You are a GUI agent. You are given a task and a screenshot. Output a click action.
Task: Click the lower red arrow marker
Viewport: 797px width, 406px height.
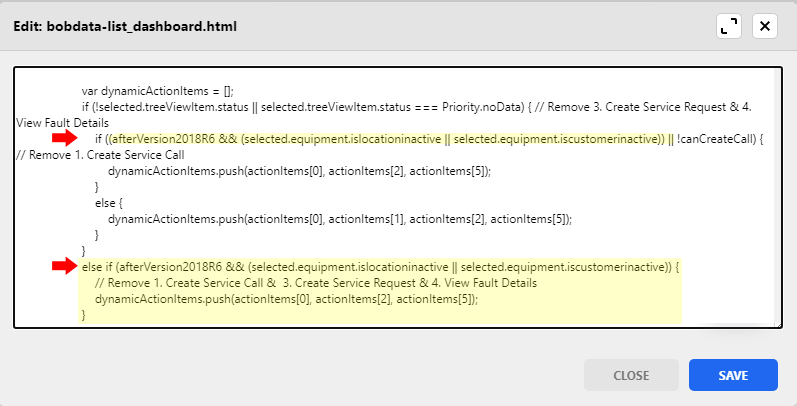pyautogui.click(x=66, y=266)
